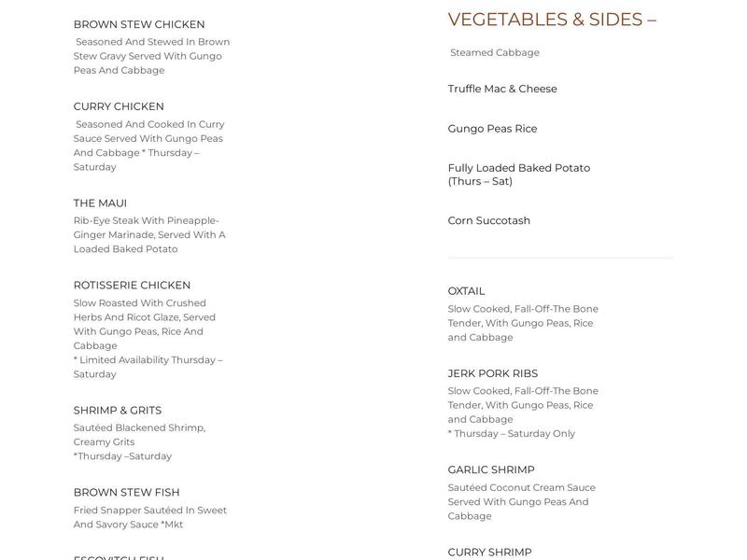Viewport: 747px width, 560px height.
Task: Select the Steamed Cabbage side item
Action: [x=495, y=53]
